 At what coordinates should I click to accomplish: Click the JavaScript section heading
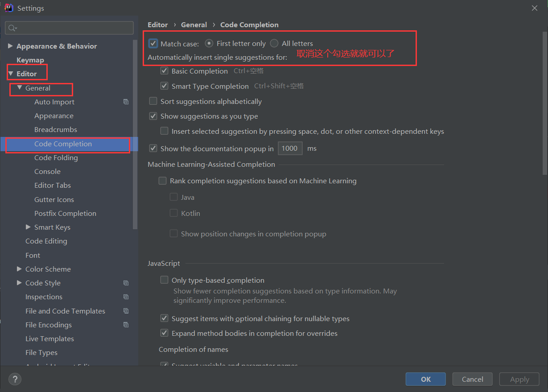164,264
